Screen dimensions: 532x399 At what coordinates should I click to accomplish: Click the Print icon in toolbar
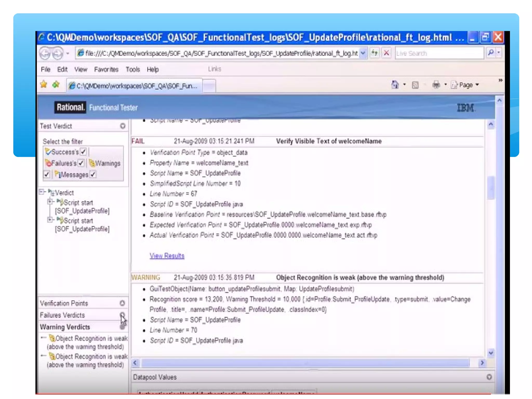tap(436, 85)
